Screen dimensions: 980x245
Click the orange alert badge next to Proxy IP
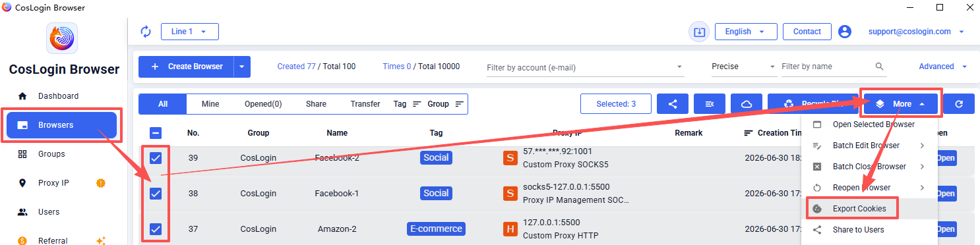pos(101,183)
